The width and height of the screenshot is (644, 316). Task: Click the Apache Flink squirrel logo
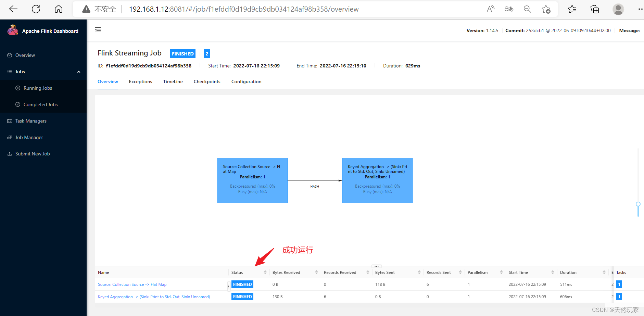pyautogui.click(x=13, y=30)
